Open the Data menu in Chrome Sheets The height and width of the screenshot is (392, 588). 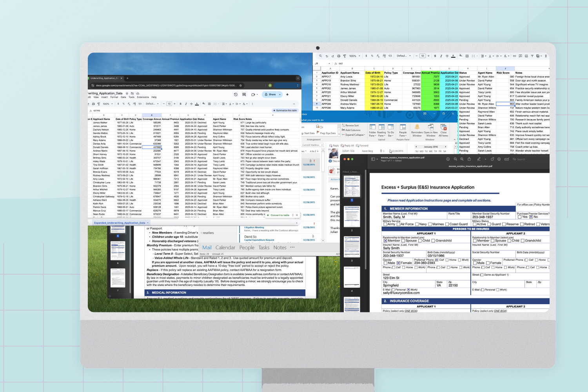click(x=123, y=97)
